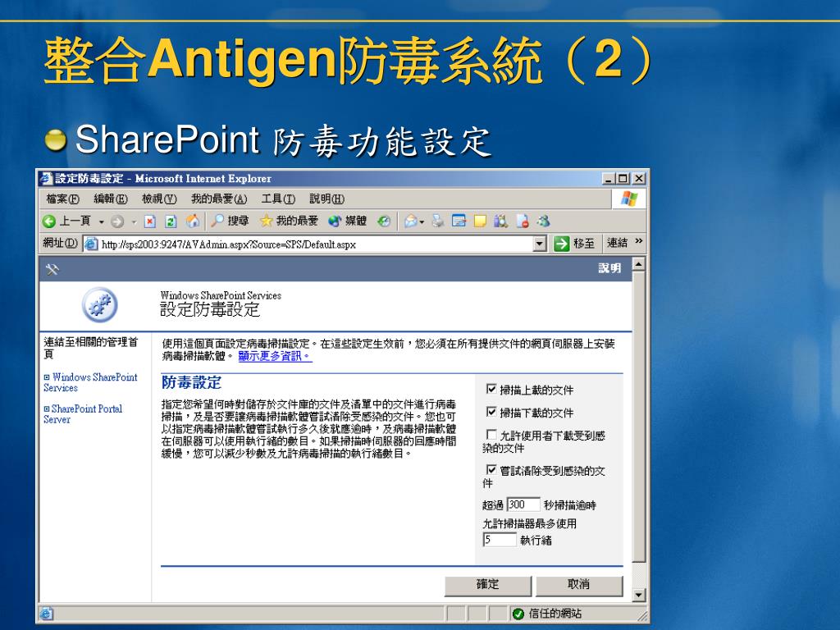This screenshot has width=840, height=630.
Task: Click the Internet Explorer icon in the title bar
Action: pos(47,178)
